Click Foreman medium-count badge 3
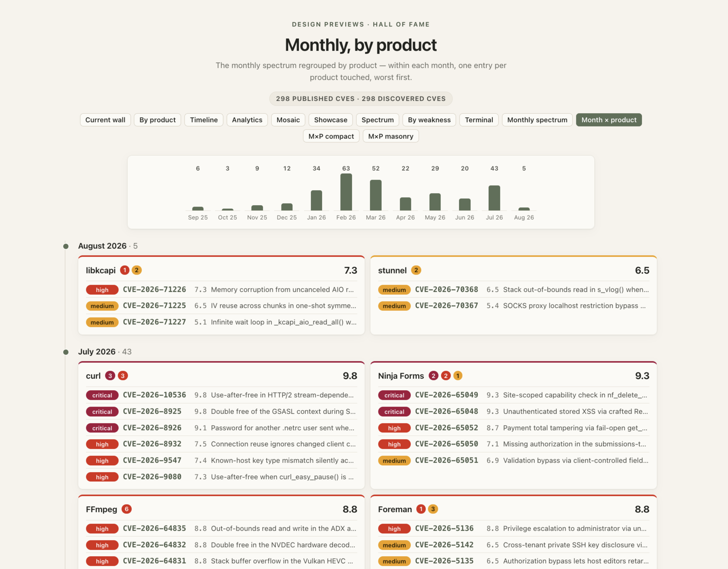 coord(433,509)
